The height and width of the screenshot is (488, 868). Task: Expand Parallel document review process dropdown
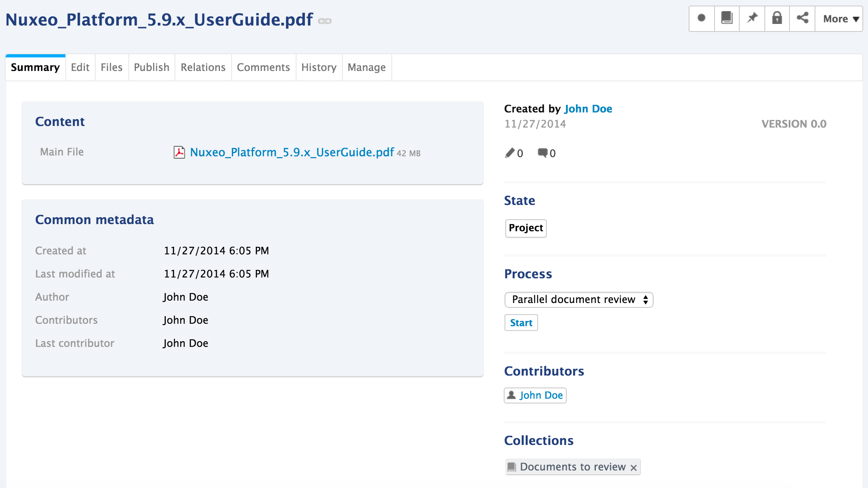coord(579,300)
